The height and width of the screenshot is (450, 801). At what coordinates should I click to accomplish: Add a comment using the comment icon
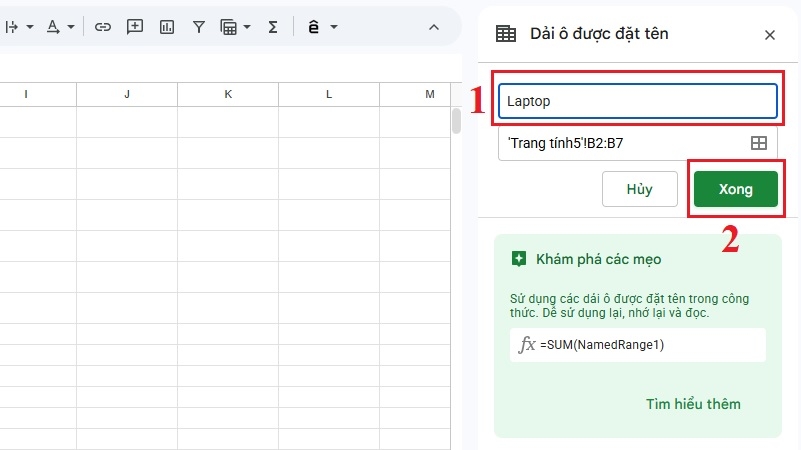click(135, 27)
